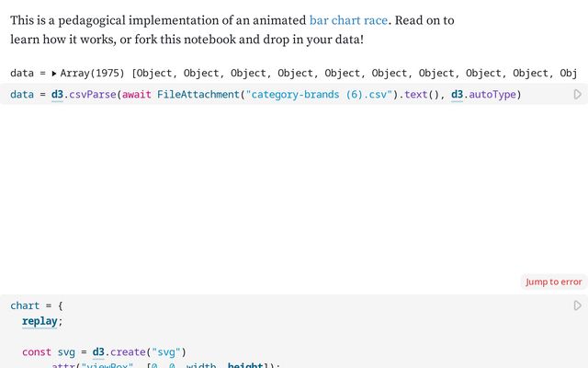Click the underlined 'replay' reference

coord(41,321)
